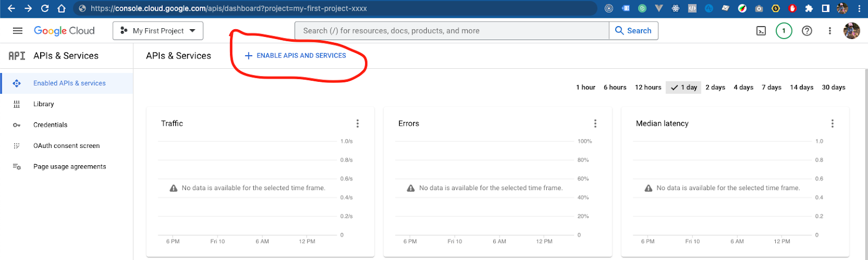This screenshot has width=868, height=260.
Task: Click the Page usage agreements icon
Action: 17,167
